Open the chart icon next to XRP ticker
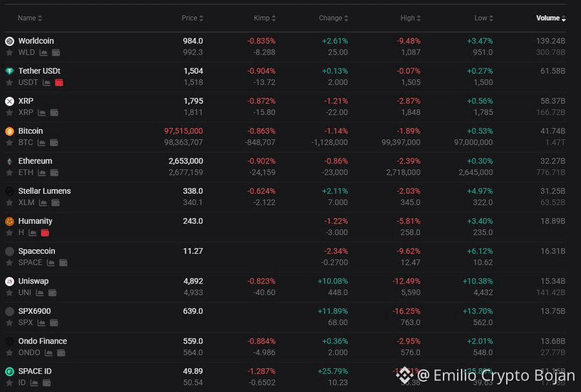 [x=42, y=112]
